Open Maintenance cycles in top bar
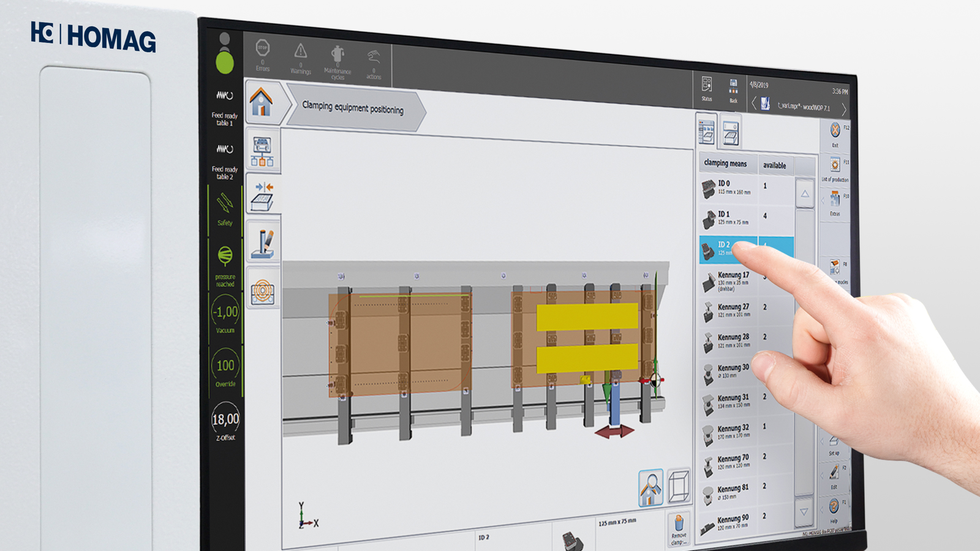The image size is (980, 551). pos(337,56)
